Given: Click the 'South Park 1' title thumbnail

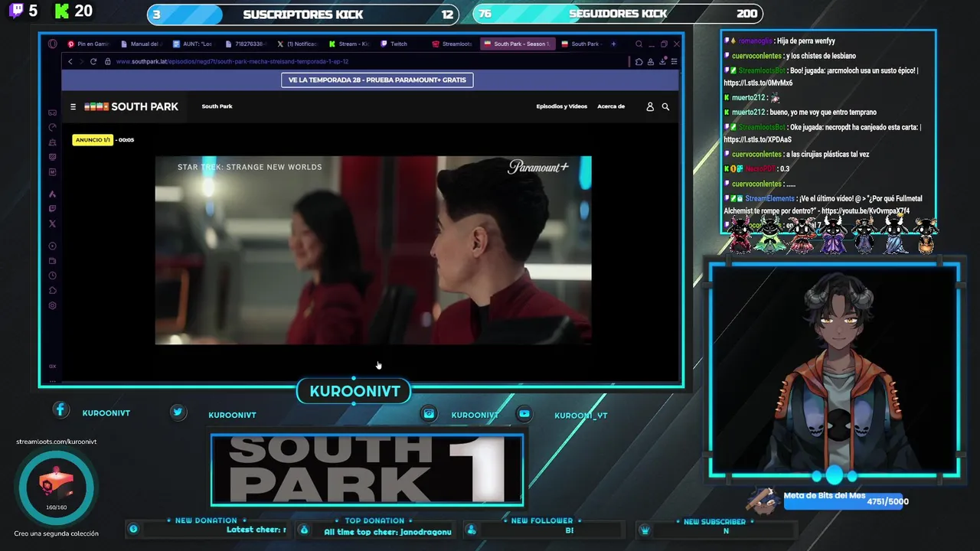Looking at the screenshot, I should pos(367,470).
